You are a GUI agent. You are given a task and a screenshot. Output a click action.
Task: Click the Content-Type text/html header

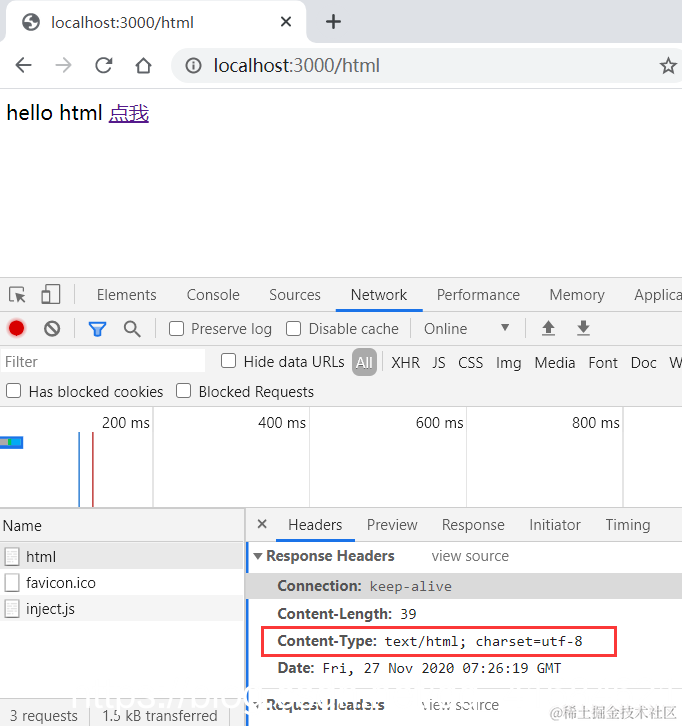(x=430, y=641)
